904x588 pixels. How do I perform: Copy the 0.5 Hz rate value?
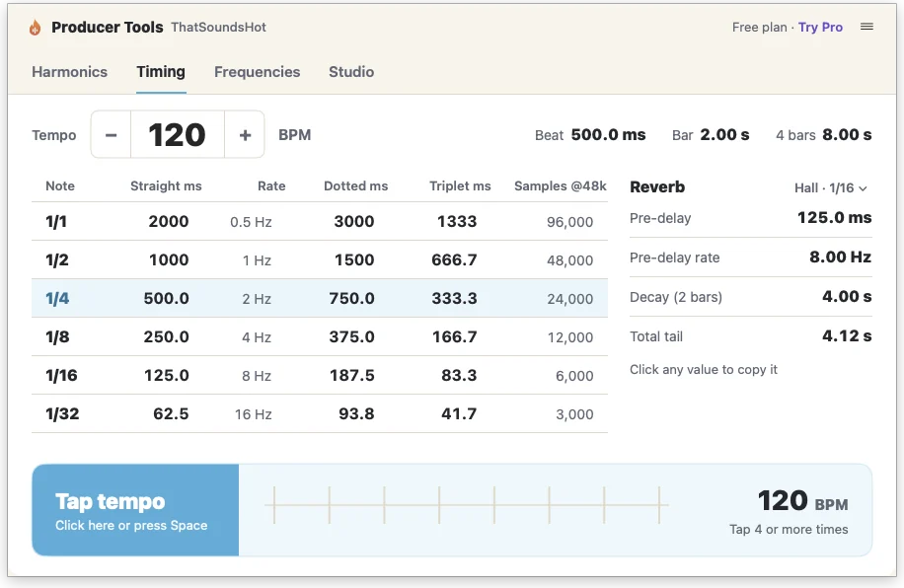[x=251, y=222]
